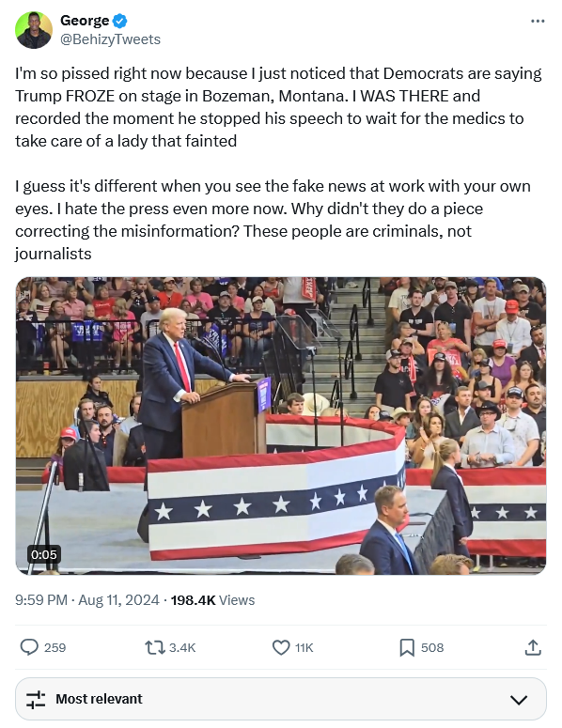Click the 11K likes count
This screenshot has height=728, width=562.
point(304,647)
